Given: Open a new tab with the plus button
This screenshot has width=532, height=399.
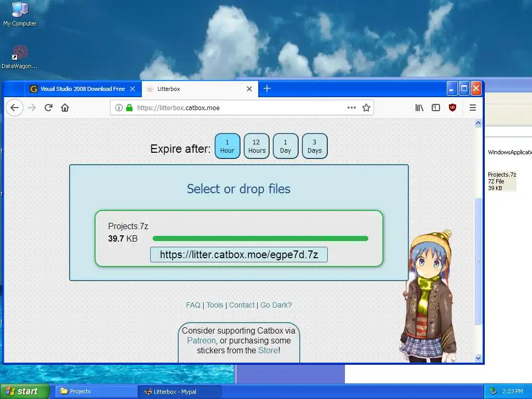Looking at the screenshot, I should (x=267, y=88).
